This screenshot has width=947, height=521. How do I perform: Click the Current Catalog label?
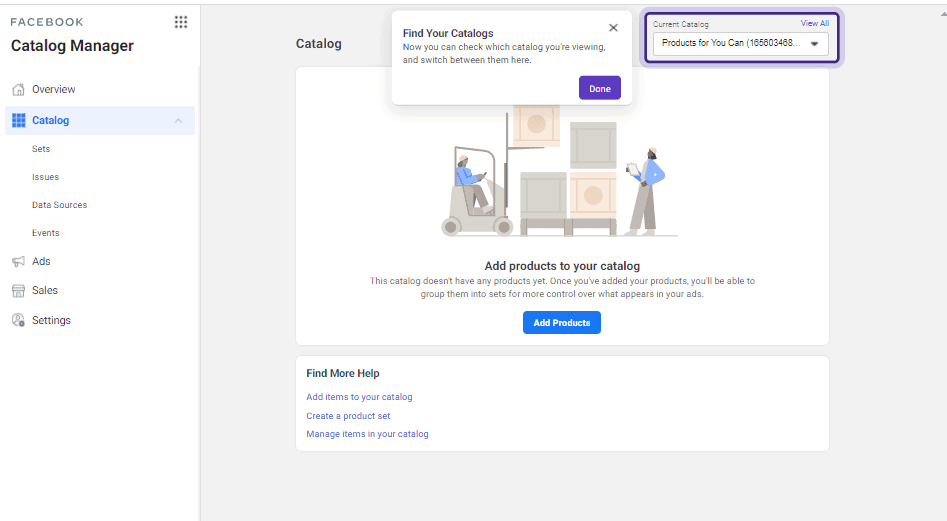(681, 24)
